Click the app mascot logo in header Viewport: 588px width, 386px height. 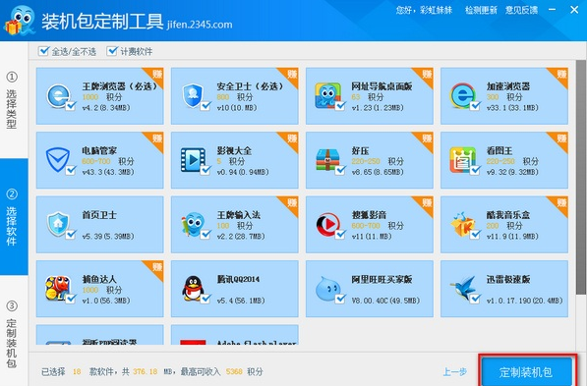[x=20, y=21]
